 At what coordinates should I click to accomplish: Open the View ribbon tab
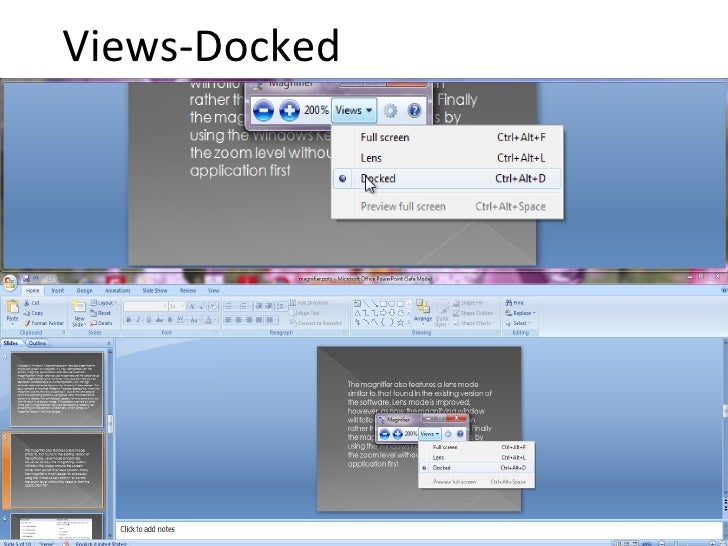(213, 291)
